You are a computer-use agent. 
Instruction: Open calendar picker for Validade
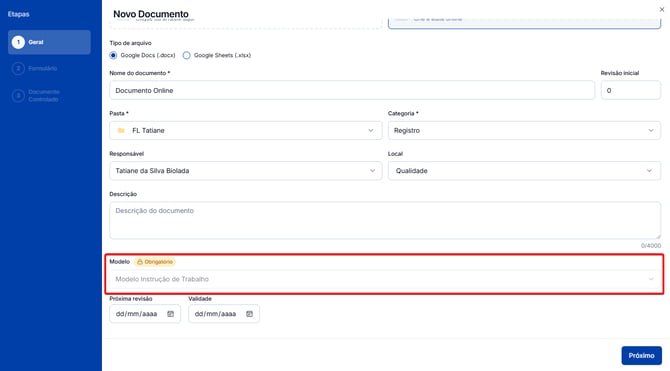coord(250,314)
